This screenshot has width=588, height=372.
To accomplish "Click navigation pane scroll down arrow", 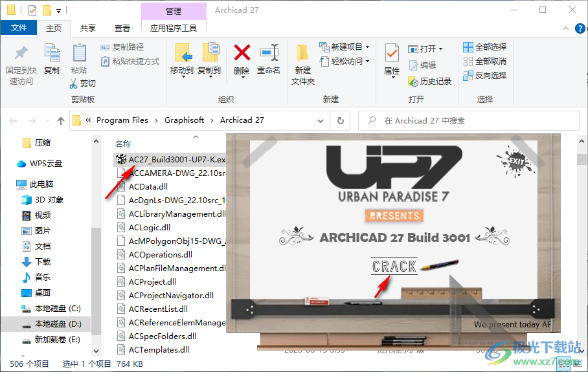I will pos(96,351).
